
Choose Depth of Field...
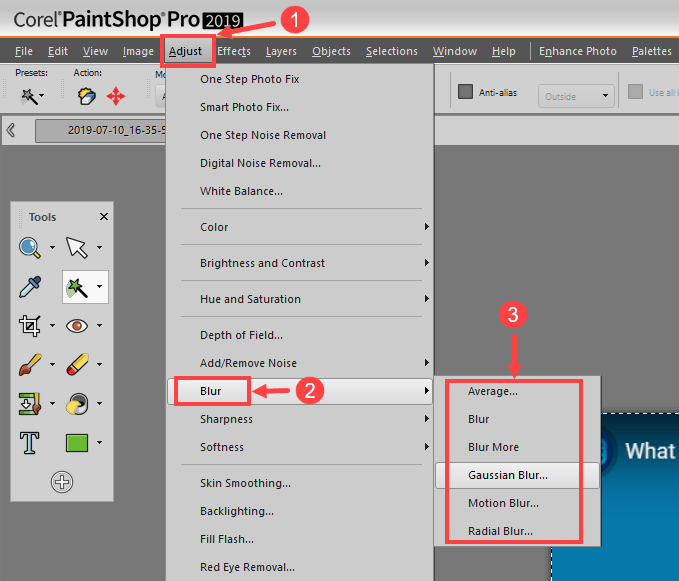pyautogui.click(x=300, y=335)
